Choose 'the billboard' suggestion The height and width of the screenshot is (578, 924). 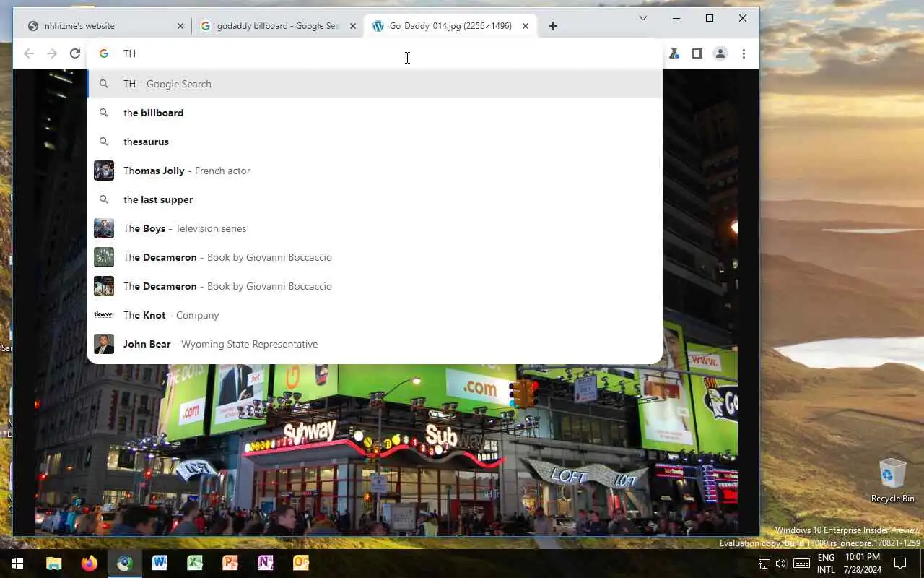(x=375, y=113)
